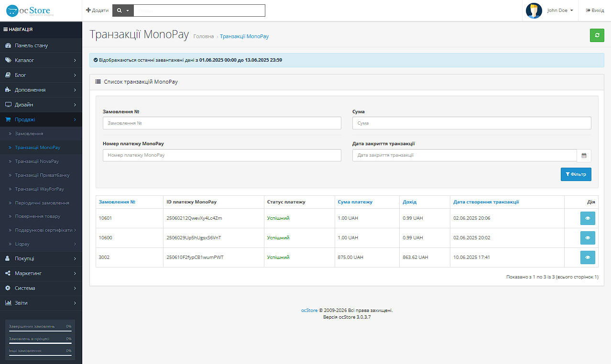View transaction details for order 3002
This screenshot has width=611, height=364.
[x=588, y=257]
